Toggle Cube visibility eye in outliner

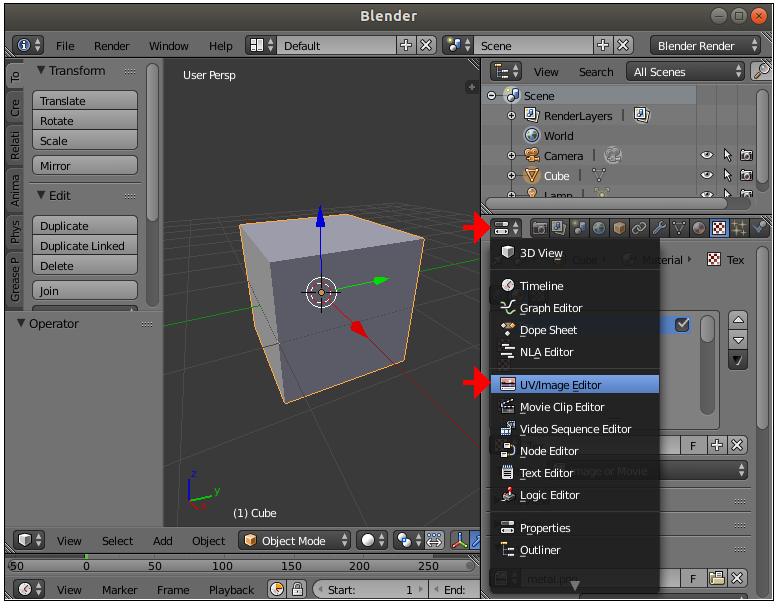(707, 175)
